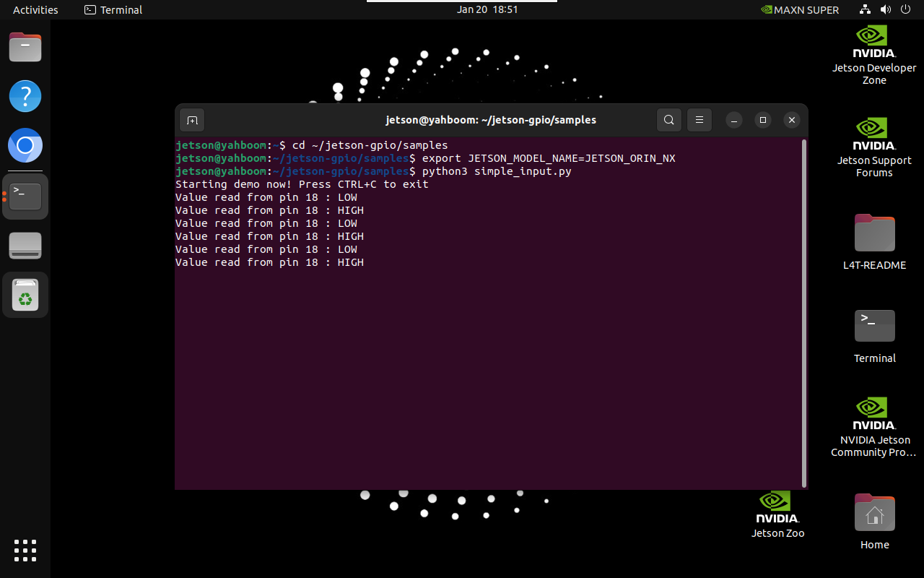This screenshot has width=924, height=578.
Task: Open the Jetson Support Forums desktop shortcut
Action: [x=874, y=147]
